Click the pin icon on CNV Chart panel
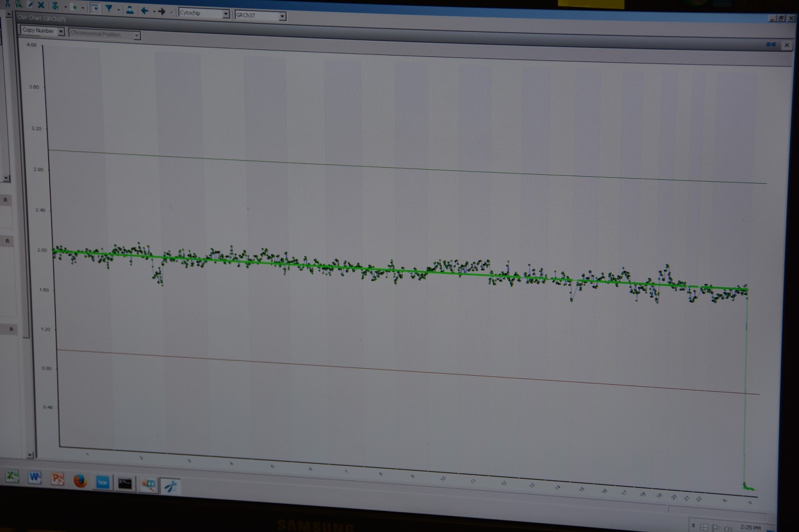The height and width of the screenshot is (532, 799). (772, 44)
